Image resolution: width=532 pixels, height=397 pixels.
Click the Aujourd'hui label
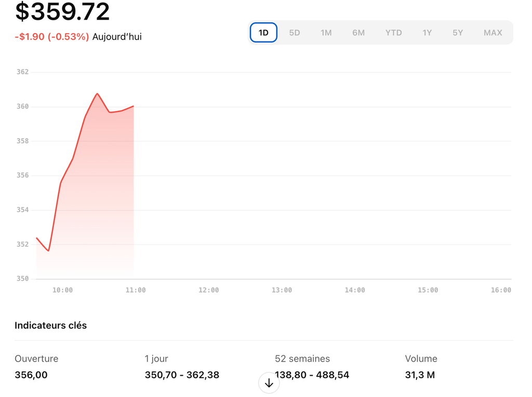[x=117, y=37]
